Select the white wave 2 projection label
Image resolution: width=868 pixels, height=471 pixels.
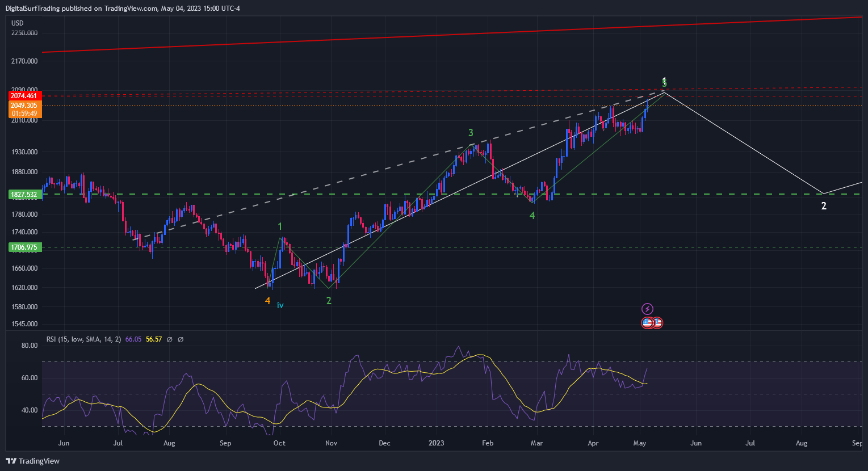[x=824, y=206]
